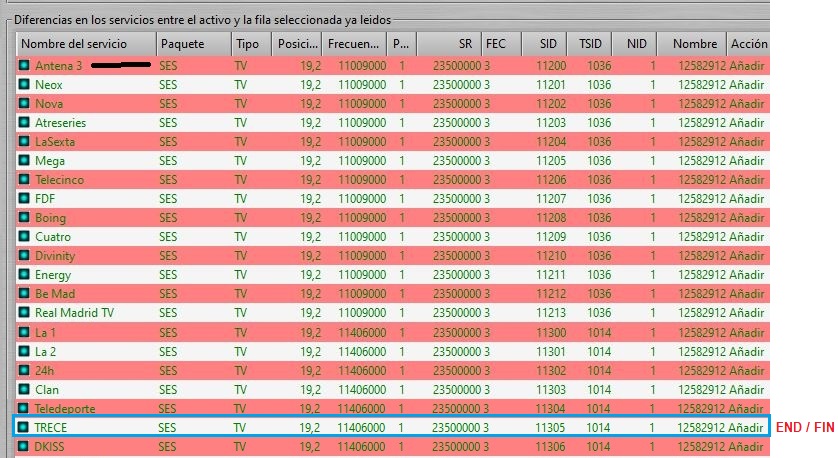Click the TV icon beside Antena 3
The width and height of the screenshot is (838, 458).
coord(24,65)
